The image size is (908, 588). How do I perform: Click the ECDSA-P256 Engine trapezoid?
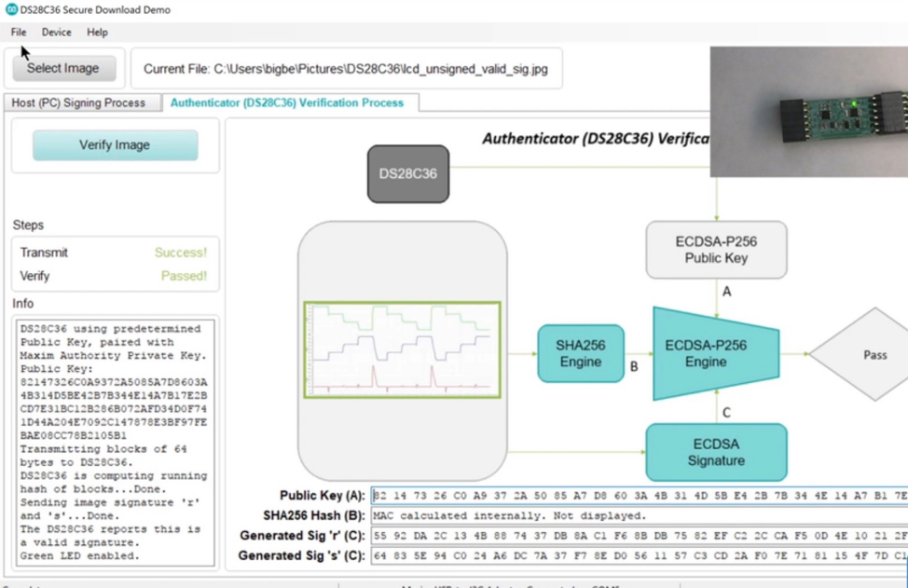(716, 353)
